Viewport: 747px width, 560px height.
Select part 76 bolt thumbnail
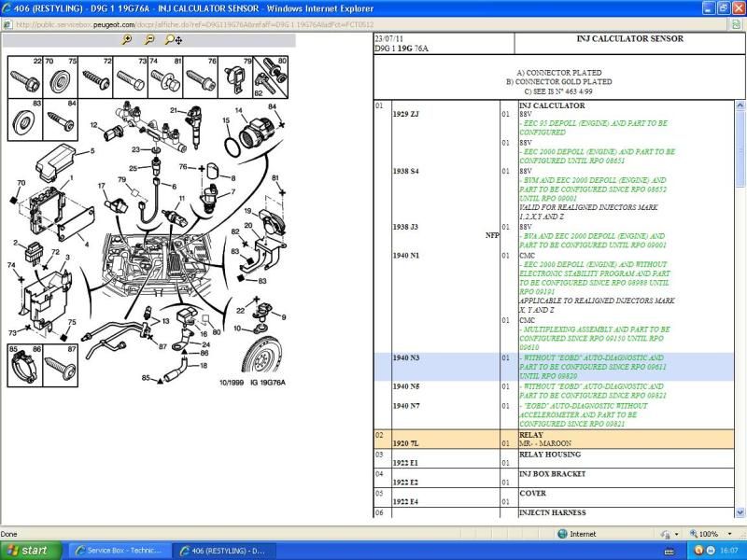(201, 77)
